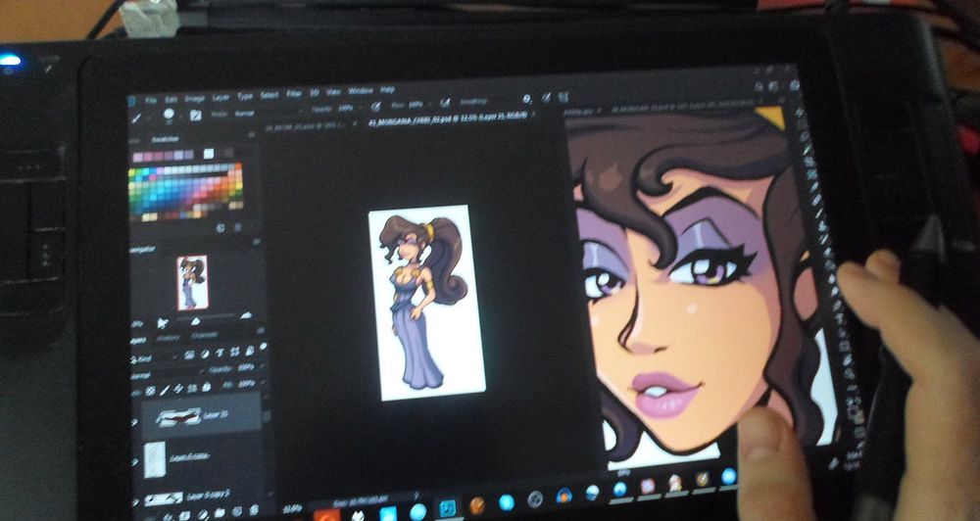Hide Layer 21 with its eye icon

pos(134,423)
